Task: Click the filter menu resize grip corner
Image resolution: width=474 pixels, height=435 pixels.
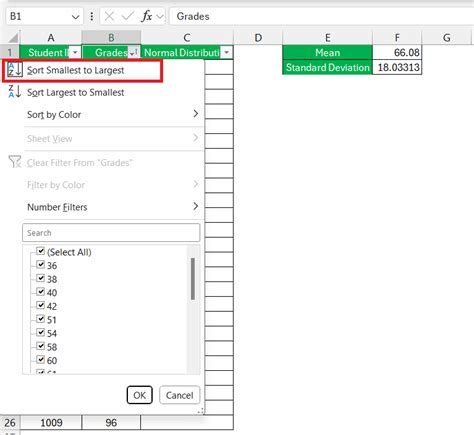Action: [x=201, y=411]
